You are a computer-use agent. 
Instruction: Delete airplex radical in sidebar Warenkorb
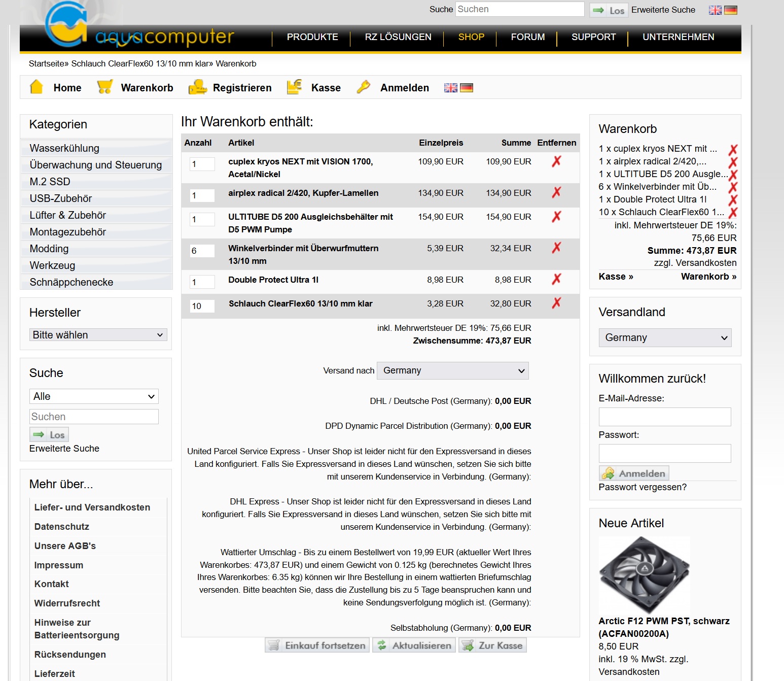[x=733, y=162]
